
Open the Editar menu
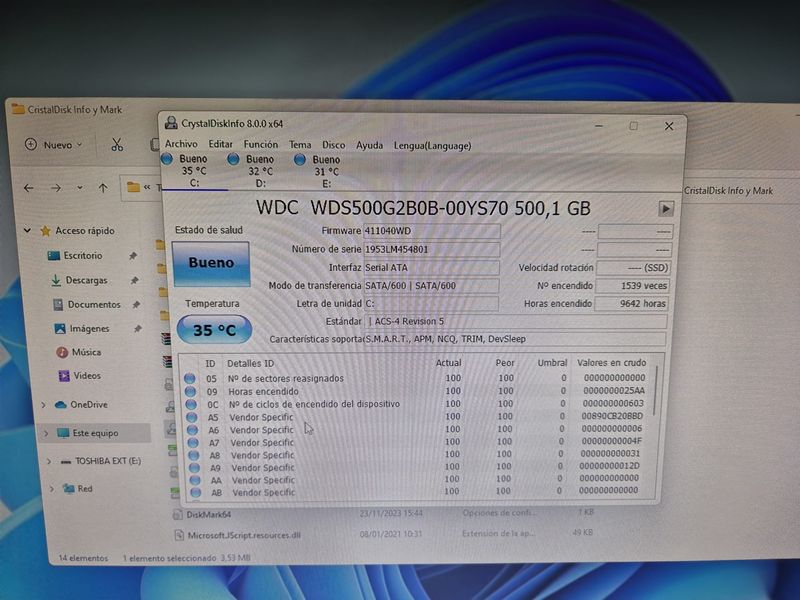click(220, 144)
